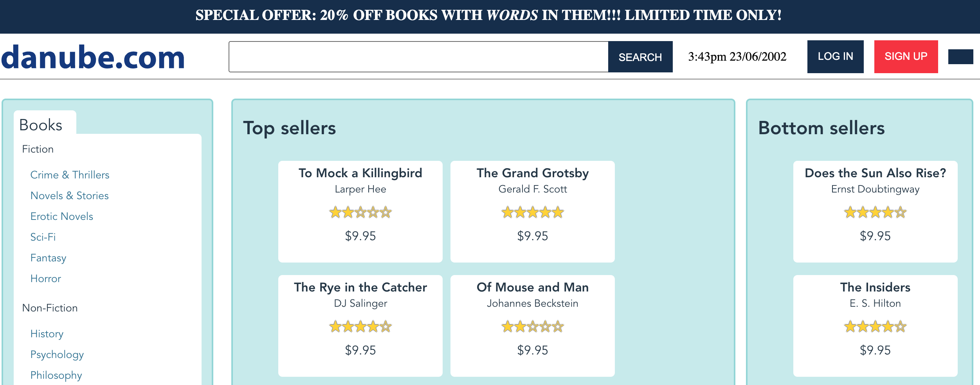This screenshot has height=385, width=980.
Task: Hit the red Sign Up button
Action: click(x=906, y=57)
